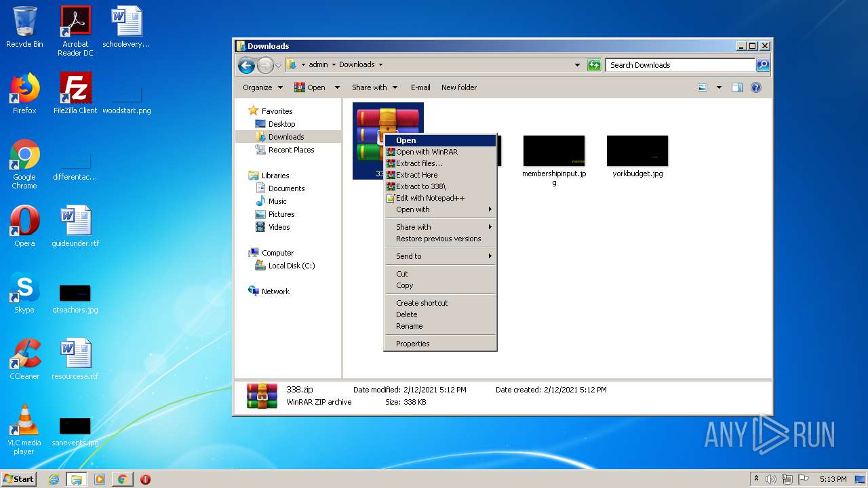Select guideunder.rtf on the desktop
Image resolution: width=868 pixels, height=488 pixels.
(75, 226)
